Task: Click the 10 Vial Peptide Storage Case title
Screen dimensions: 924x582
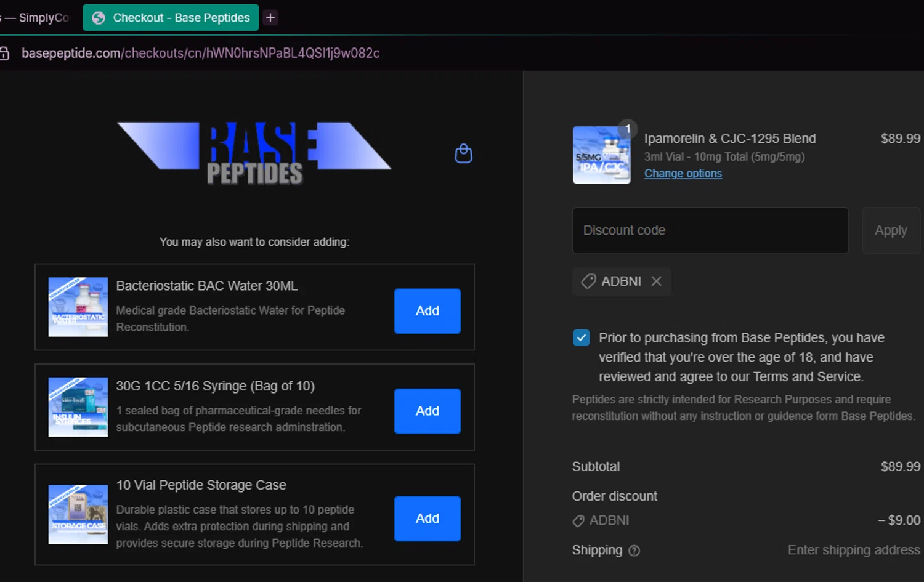Action: (x=201, y=485)
